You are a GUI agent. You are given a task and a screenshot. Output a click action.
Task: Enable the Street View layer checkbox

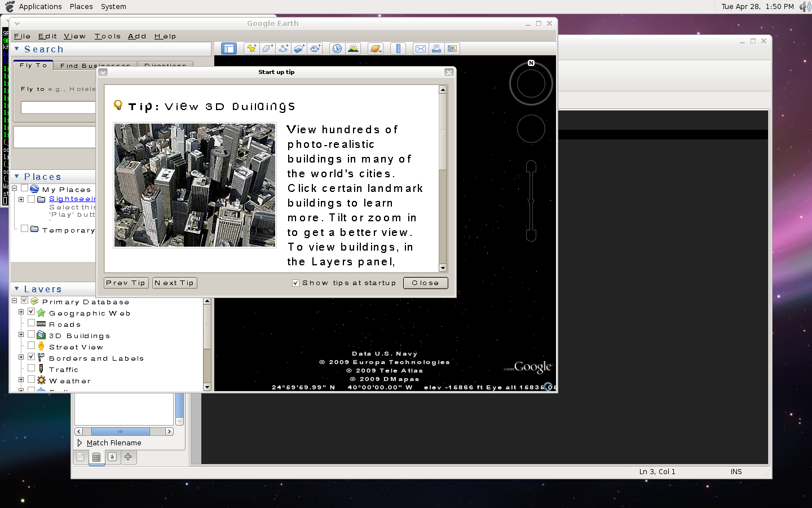click(x=32, y=346)
